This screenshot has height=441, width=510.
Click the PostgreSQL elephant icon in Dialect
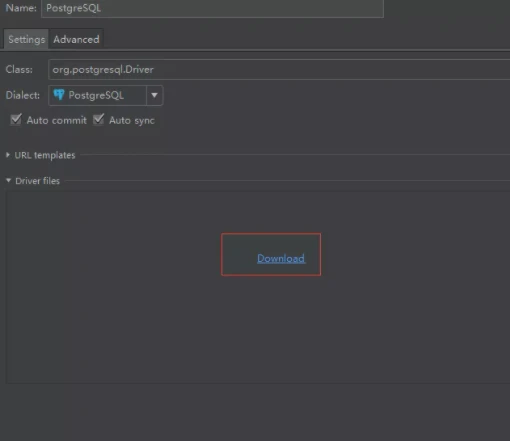pyautogui.click(x=59, y=95)
